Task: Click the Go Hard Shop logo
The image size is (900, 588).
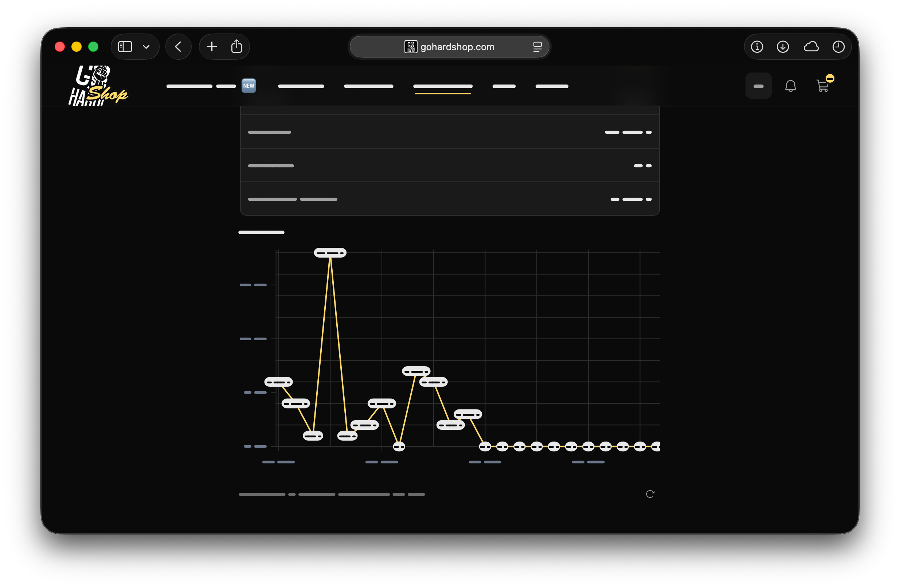Action: pos(98,86)
